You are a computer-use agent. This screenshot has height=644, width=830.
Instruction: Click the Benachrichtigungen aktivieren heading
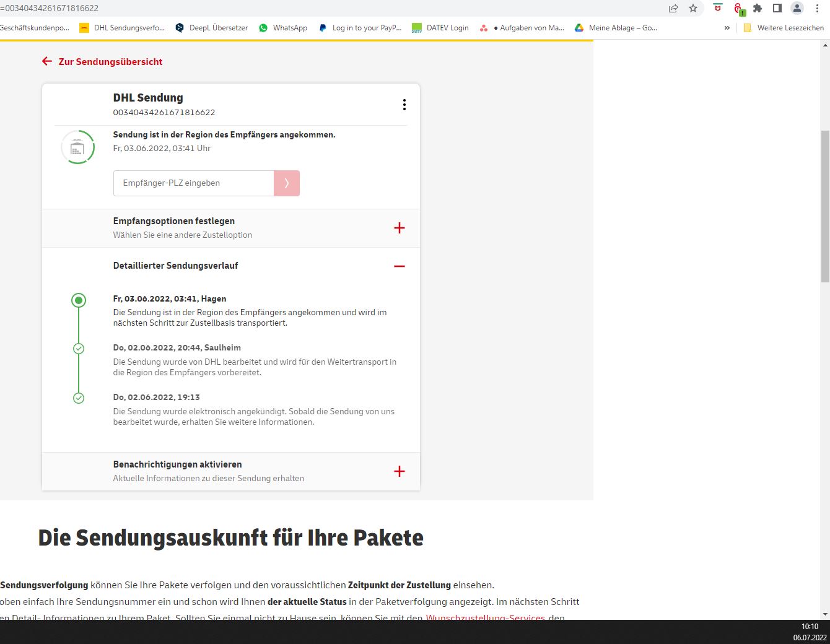coord(177,464)
